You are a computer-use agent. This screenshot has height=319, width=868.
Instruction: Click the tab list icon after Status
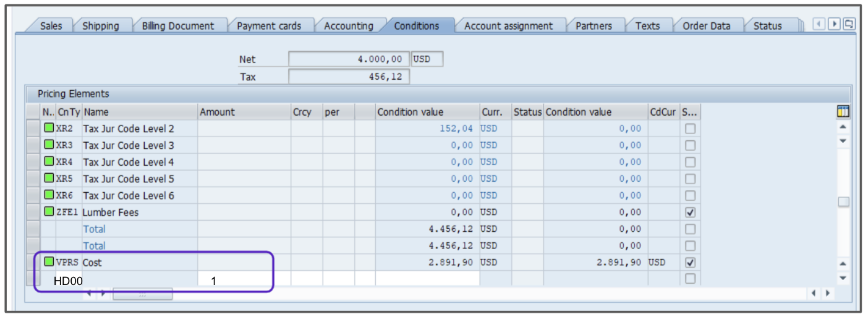(849, 24)
